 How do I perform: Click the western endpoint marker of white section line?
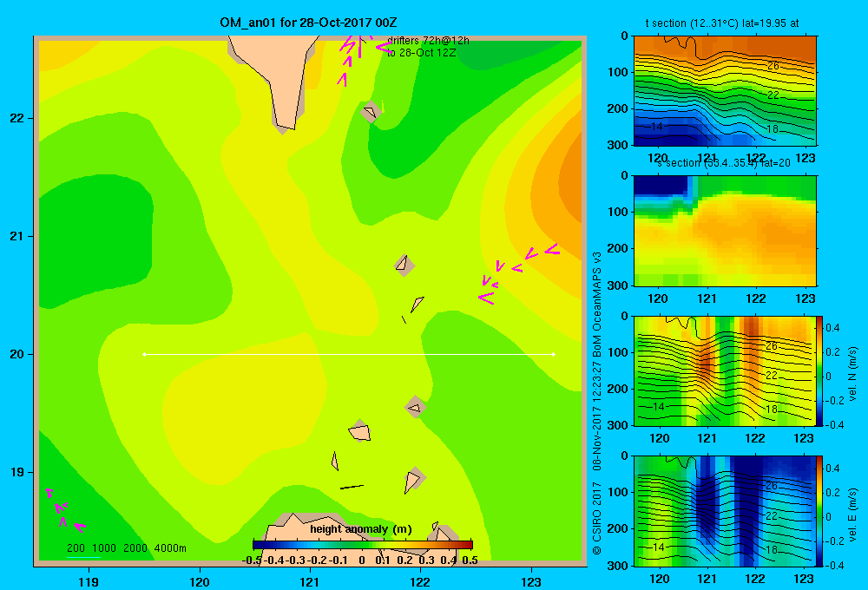(x=144, y=354)
